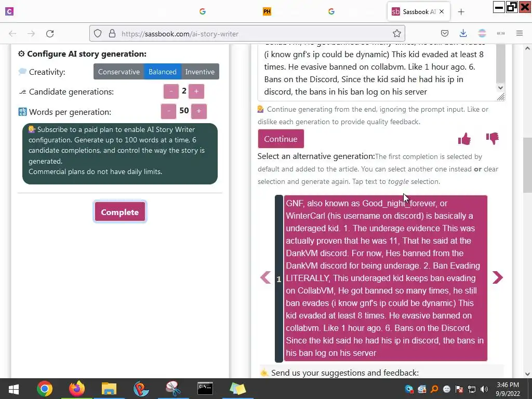
Task: Click page scrollbar down arrow
Action: coord(528,374)
